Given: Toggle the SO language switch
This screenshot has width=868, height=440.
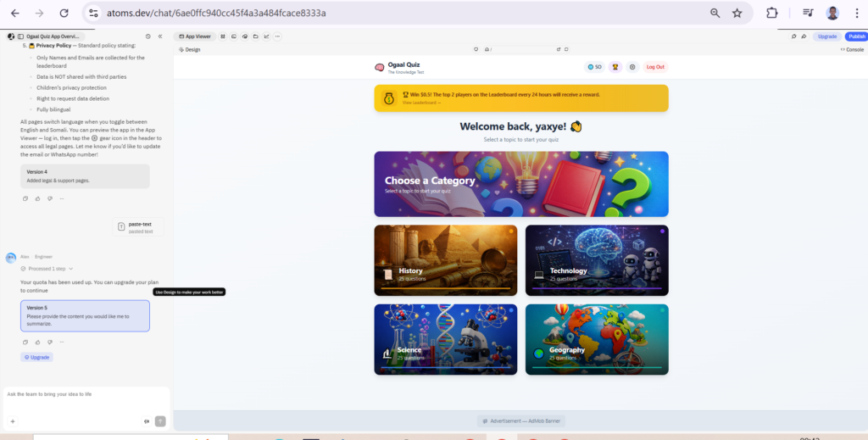Looking at the screenshot, I should (x=594, y=67).
